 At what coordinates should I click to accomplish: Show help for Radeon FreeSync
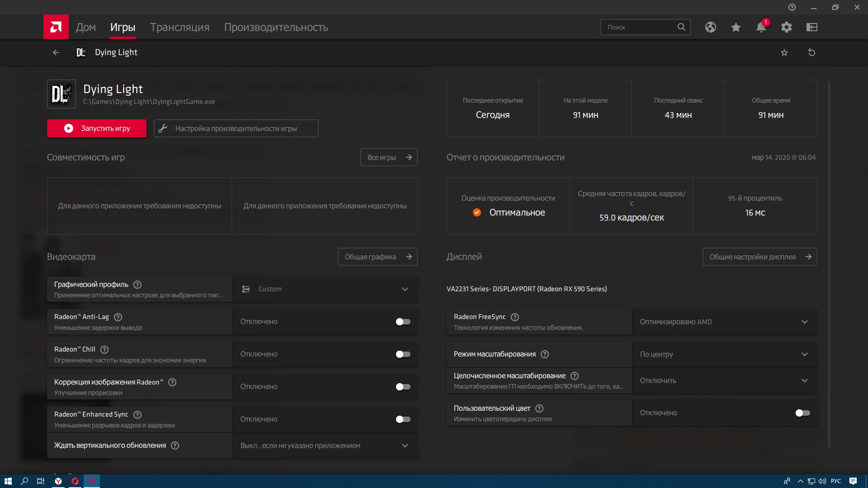point(515,317)
